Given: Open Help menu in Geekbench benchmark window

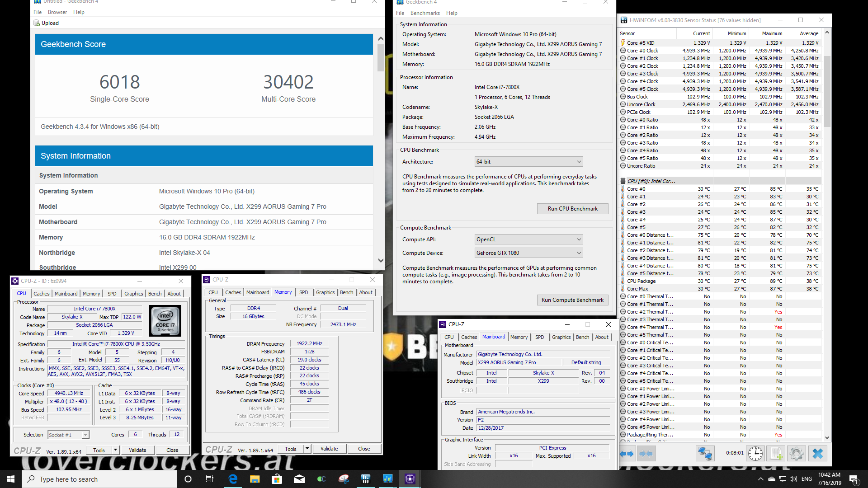Looking at the screenshot, I should (x=452, y=13).
